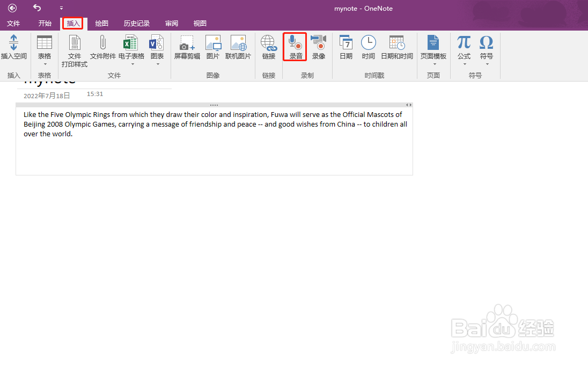Select the Insert (插入) ribbon tab

pos(73,23)
